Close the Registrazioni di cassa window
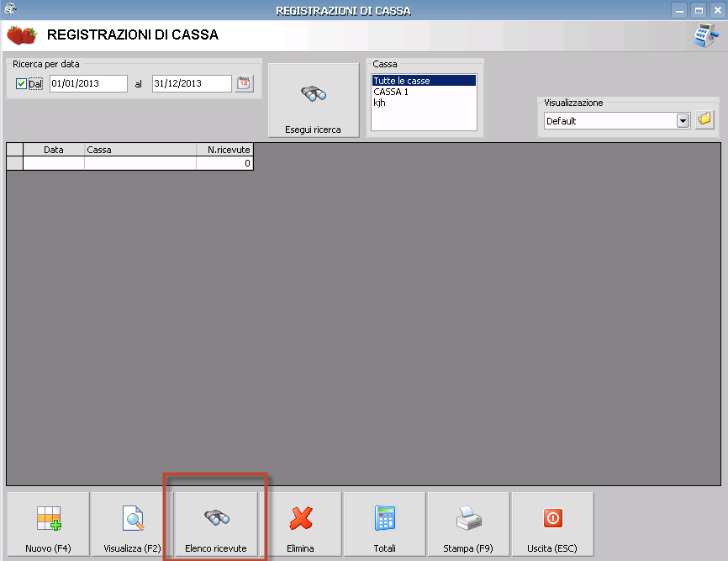This screenshot has height=561, width=728. pyautogui.click(x=718, y=10)
